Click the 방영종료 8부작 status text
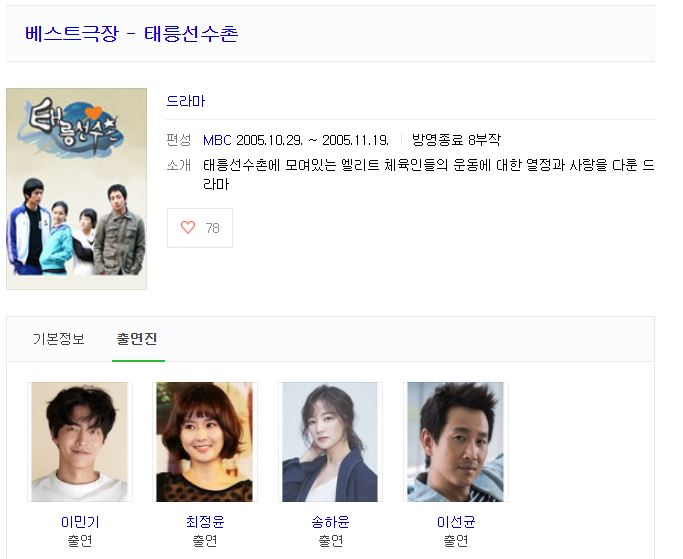This screenshot has width=683, height=559. (456, 140)
